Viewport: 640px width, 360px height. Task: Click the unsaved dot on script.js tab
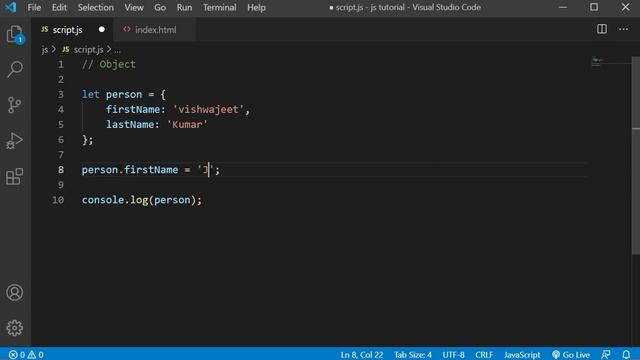[x=102, y=29]
